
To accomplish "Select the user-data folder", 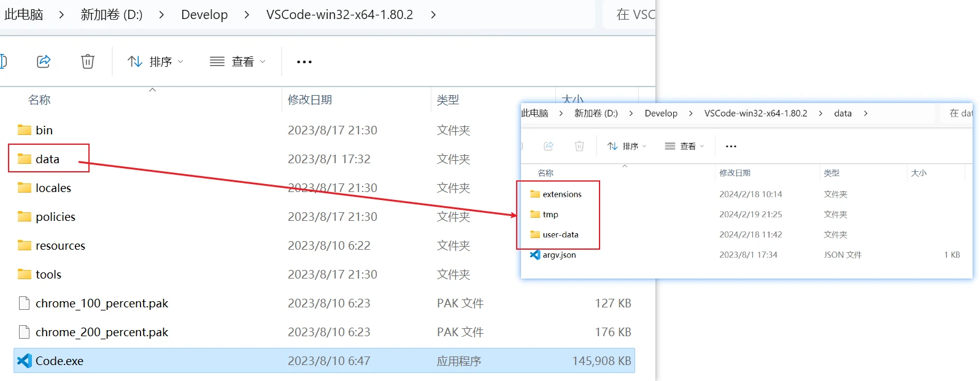I will click(554, 234).
